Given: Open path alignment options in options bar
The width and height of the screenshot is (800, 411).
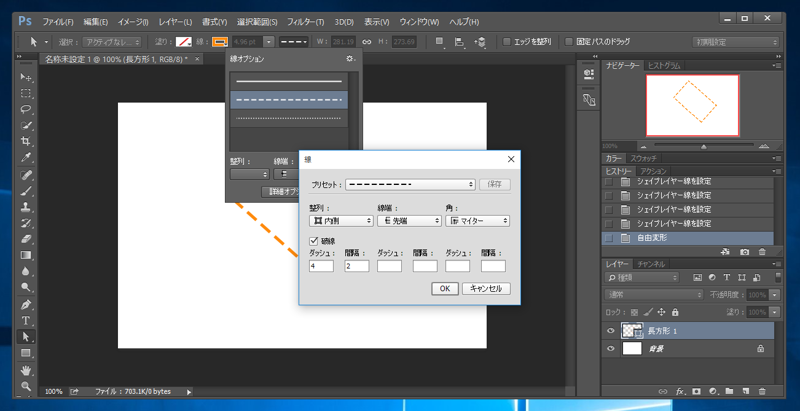Looking at the screenshot, I should coord(459,42).
